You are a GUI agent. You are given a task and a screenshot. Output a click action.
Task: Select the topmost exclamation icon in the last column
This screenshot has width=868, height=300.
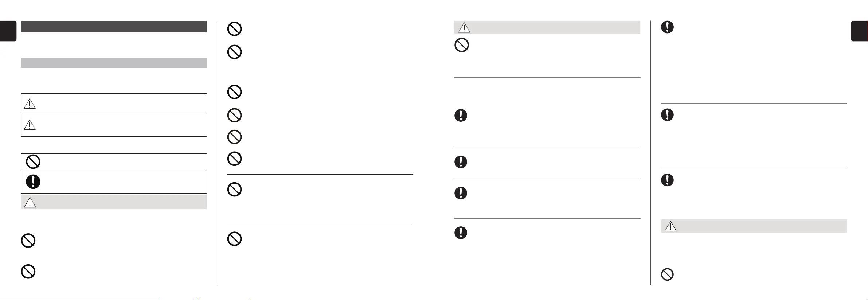pos(667,27)
